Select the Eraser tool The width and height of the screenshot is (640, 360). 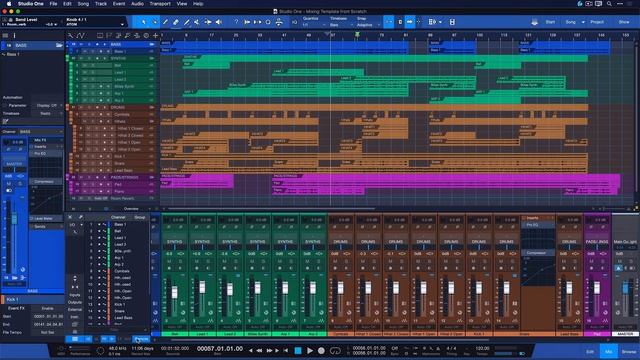pos(176,22)
